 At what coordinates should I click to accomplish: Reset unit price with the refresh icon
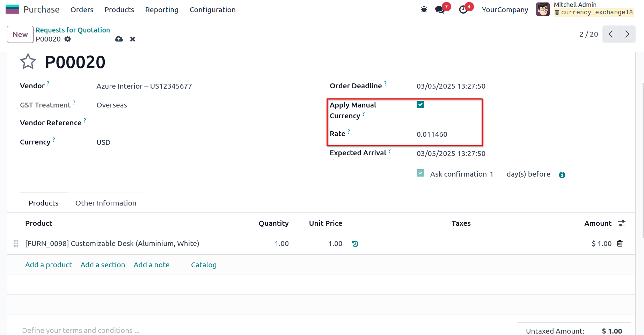pyautogui.click(x=355, y=244)
